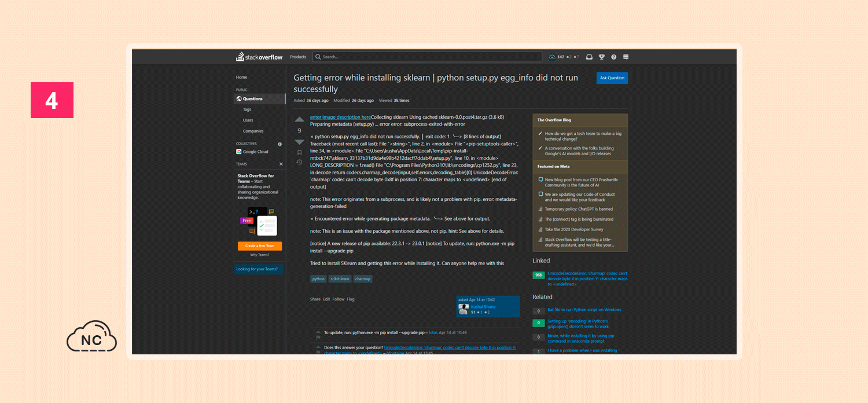This screenshot has height=403, width=868.
Task: Click Flag under the question
Action: click(351, 299)
